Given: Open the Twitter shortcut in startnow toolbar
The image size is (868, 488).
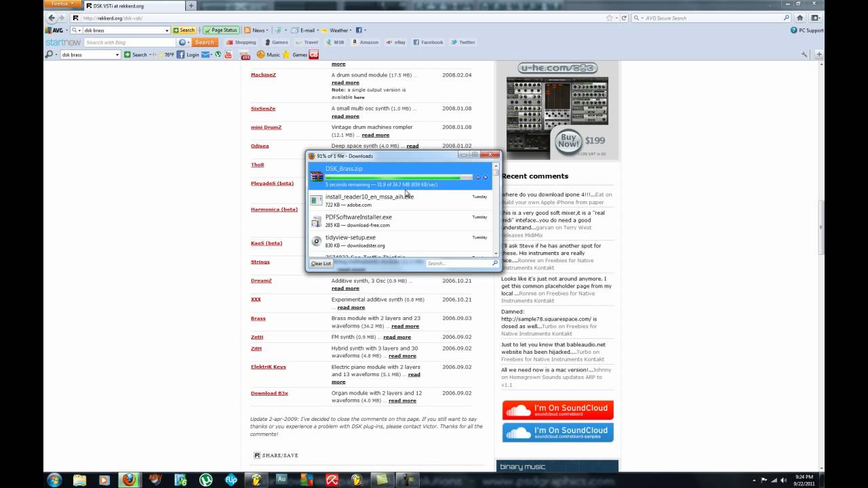Looking at the screenshot, I should (463, 42).
